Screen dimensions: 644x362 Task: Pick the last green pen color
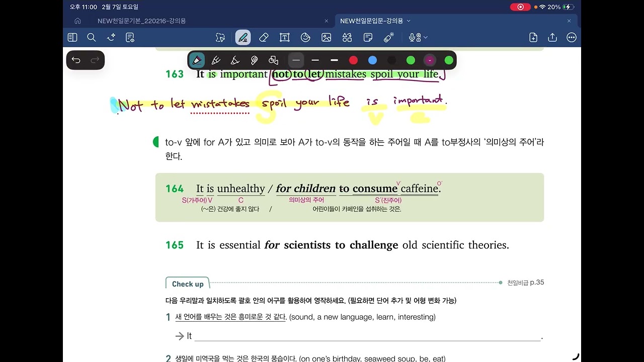click(449, 60)
